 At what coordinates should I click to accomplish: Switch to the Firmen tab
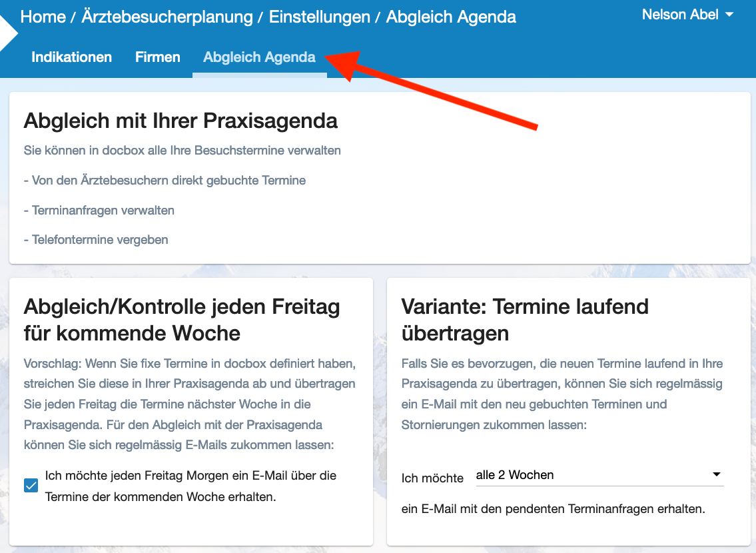[157, 57]
